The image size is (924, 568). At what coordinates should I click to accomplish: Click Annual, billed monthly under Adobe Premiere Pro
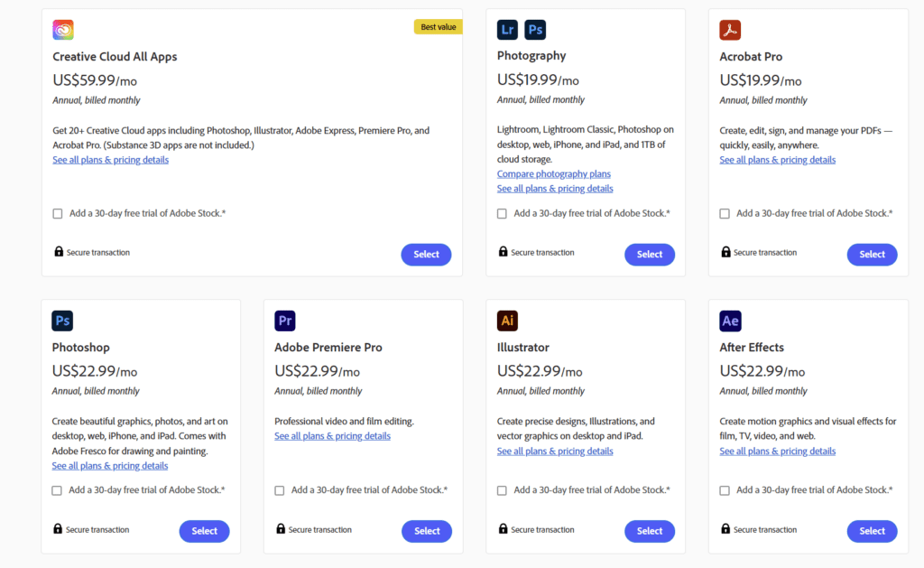coord(319,391)
